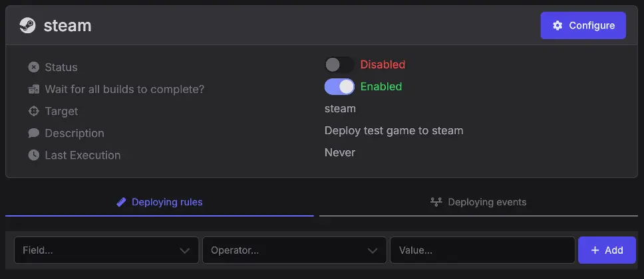Focus the Value input field
The image size is (644, 279).
[482, 250]
